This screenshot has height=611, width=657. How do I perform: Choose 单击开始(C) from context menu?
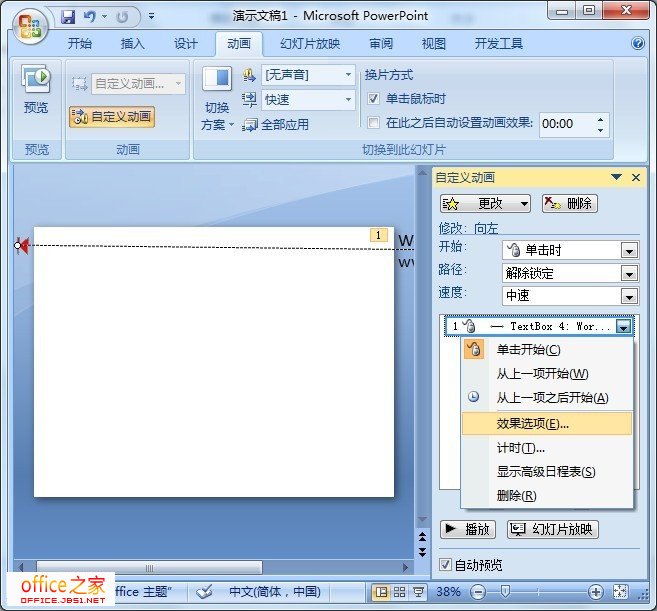547,350
